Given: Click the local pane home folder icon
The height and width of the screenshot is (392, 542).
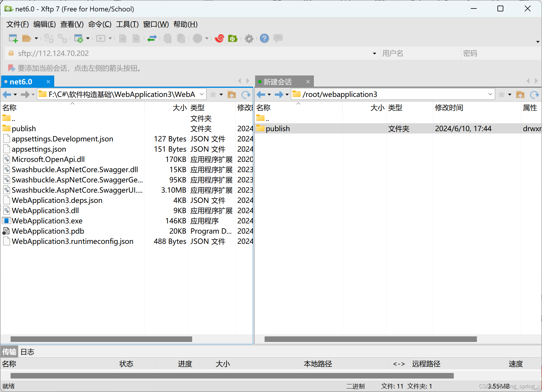Looking at the screenshot, I should (232, 94).
